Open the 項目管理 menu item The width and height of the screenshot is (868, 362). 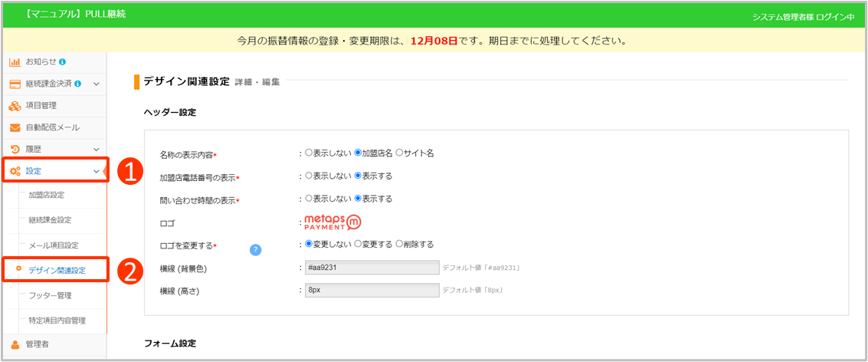(55, 106)
